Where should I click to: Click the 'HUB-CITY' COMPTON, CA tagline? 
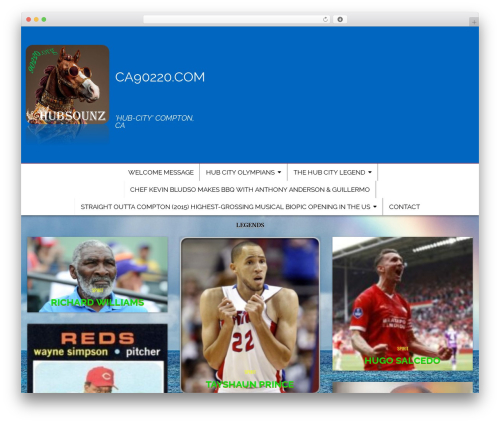pos(154,121)
